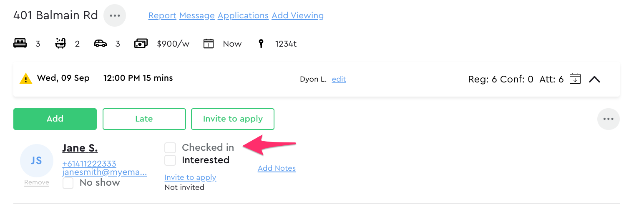Open the attendee list ellipsis options menu
This screenshot has height=204, width=644.
609,119
